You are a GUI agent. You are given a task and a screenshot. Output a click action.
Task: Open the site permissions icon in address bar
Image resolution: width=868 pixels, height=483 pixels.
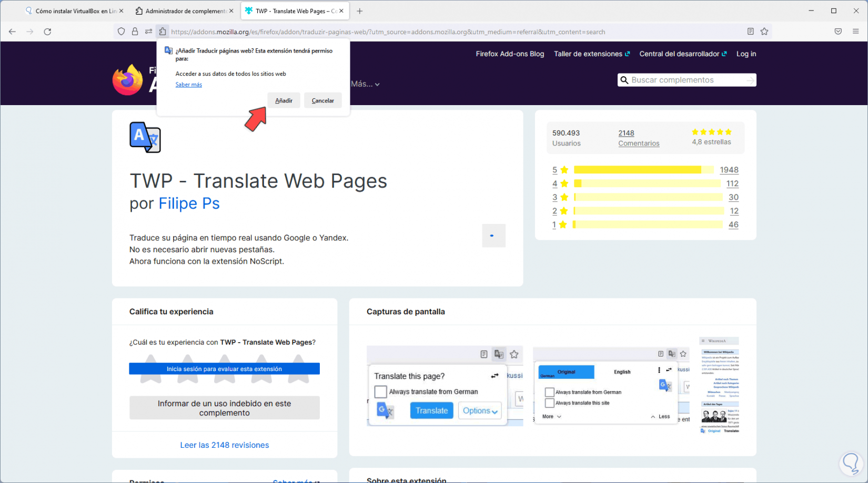149,32
